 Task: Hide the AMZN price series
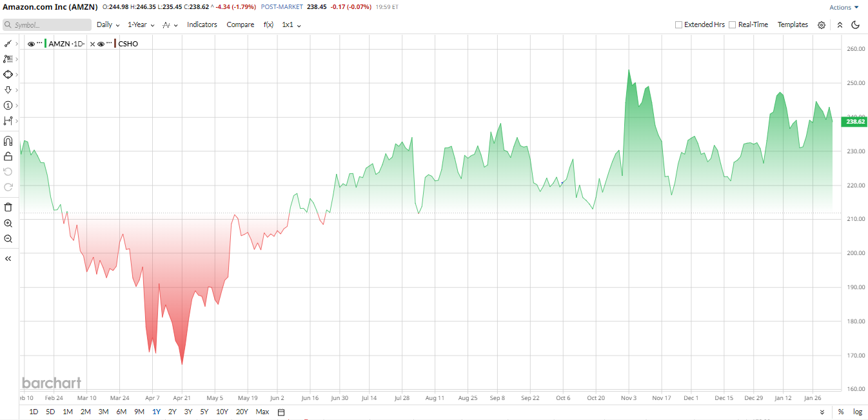(31, 44)
